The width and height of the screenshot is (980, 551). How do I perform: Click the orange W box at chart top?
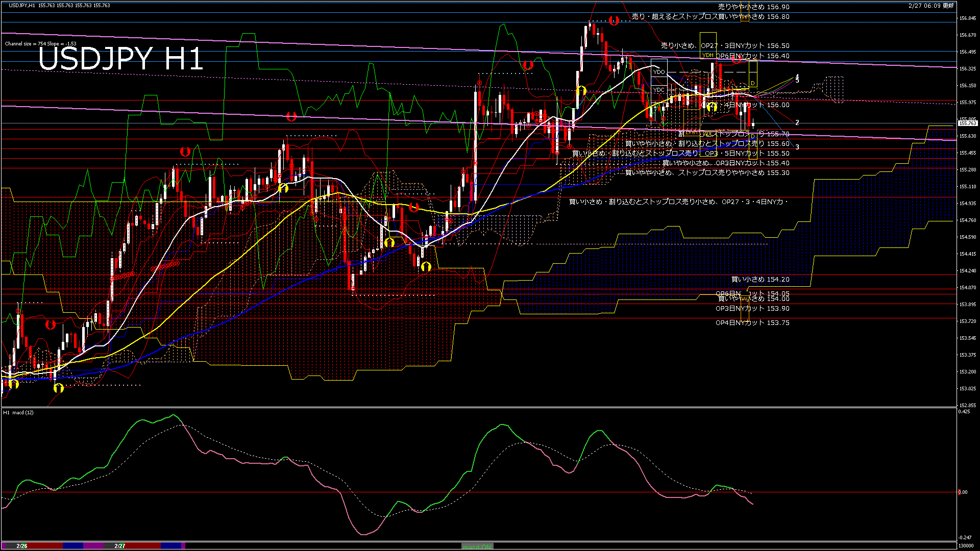pyautogui.click(x=745, y=16)
